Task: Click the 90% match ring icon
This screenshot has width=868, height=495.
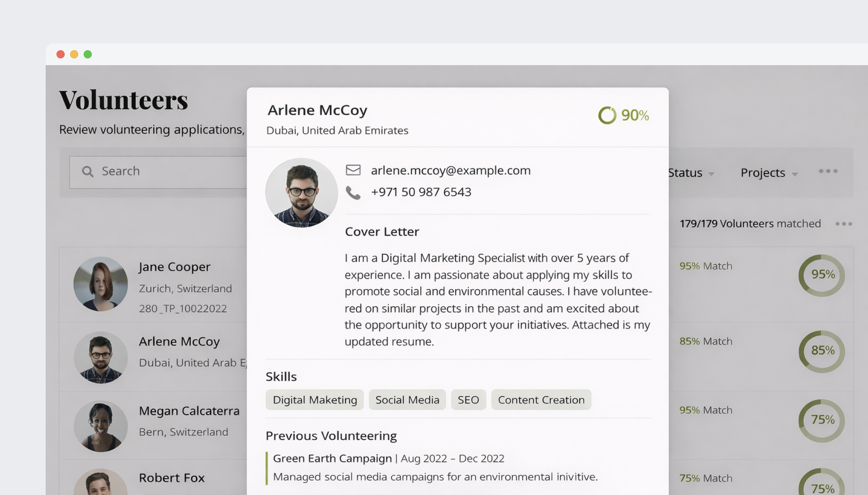Action: [x=607, y=115]
